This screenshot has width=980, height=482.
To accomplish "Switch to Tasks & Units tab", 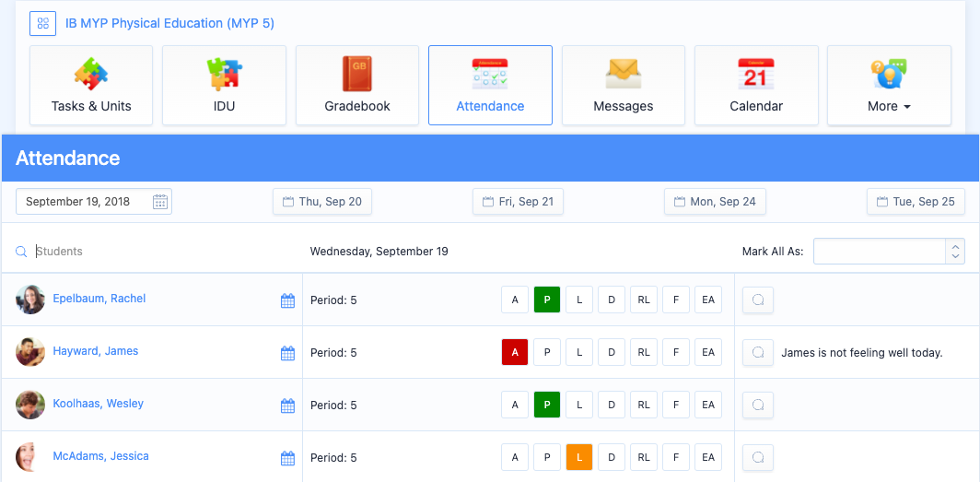I will pyautogui.click(x=91, y=86).
